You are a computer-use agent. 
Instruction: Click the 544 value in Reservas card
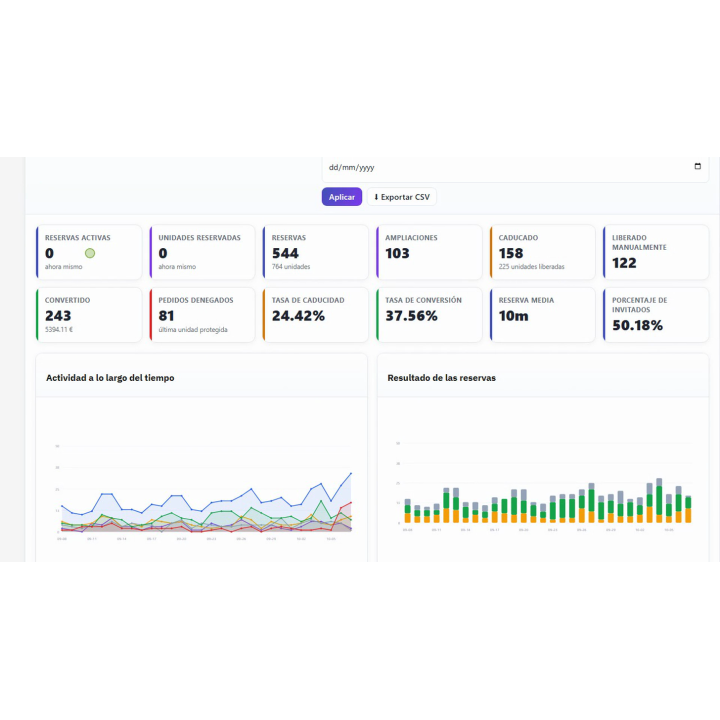click(x=285, y=253)
